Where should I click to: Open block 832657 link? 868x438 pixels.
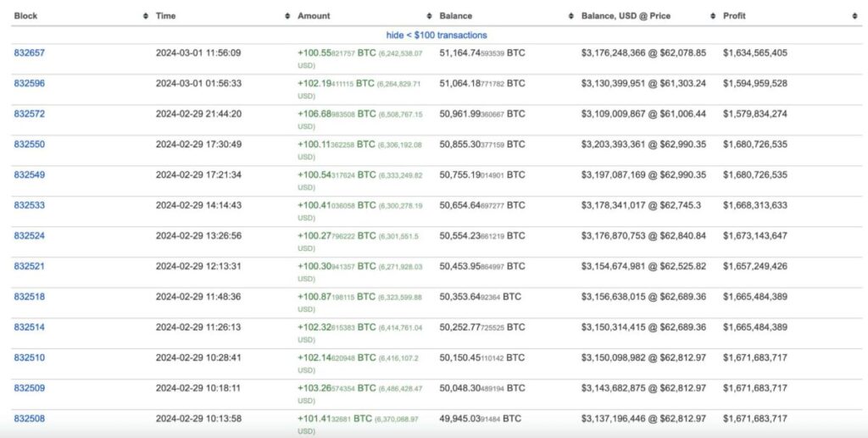click(30, 53)
